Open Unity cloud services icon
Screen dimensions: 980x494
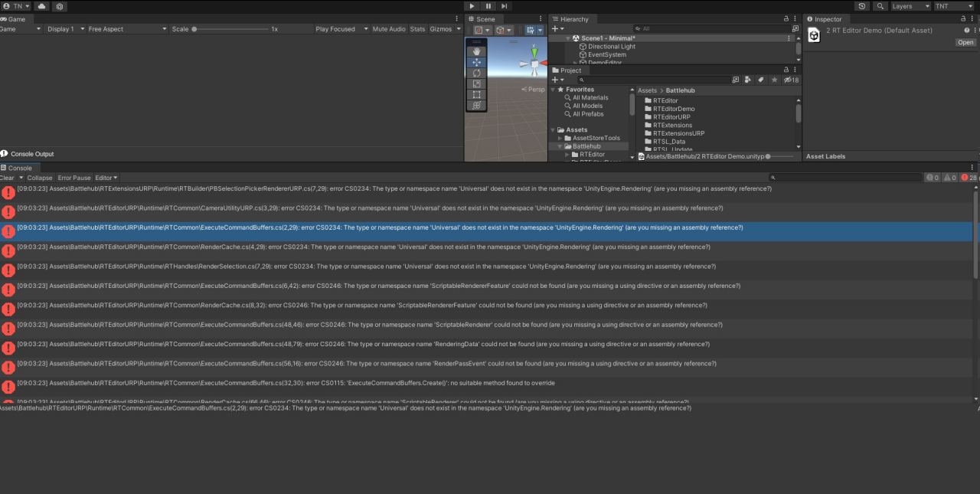coord(42,6)
